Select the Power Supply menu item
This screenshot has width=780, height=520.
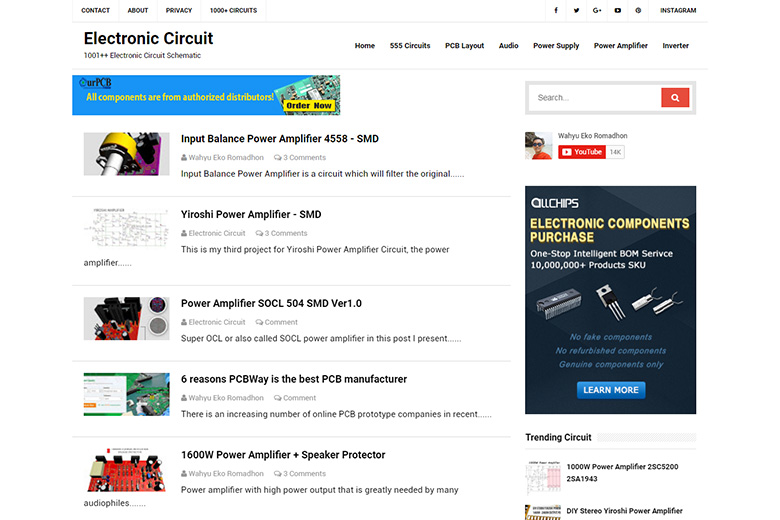click(x=556, y=46)
